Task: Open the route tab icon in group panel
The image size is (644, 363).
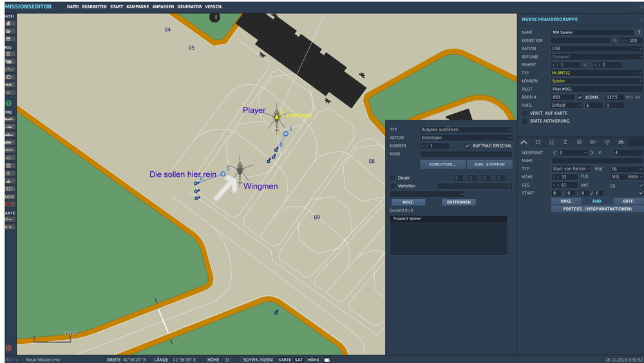Action: tap(524, 142)
